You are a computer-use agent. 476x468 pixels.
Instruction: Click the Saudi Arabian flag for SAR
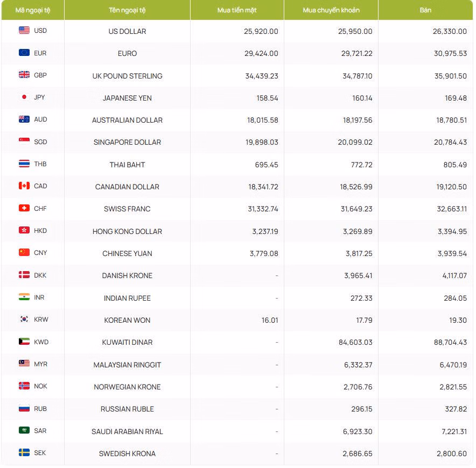pyautogui.click(x=24, y=430)
